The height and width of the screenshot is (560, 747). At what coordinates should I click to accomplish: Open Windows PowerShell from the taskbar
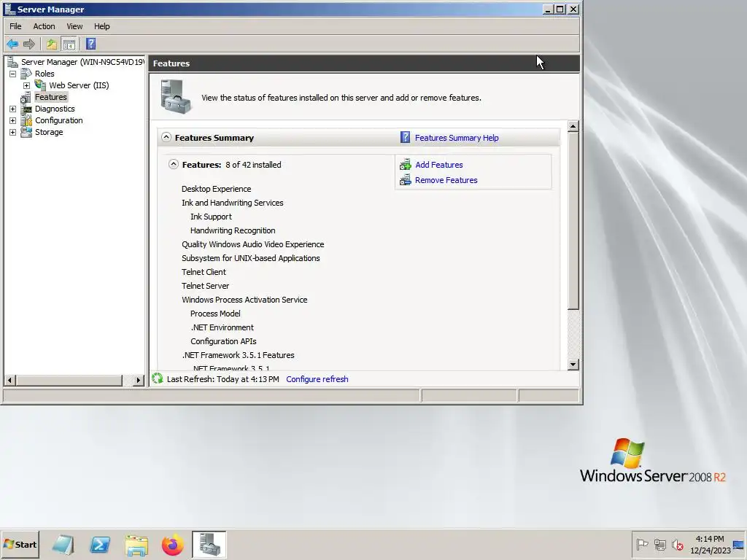(x=100, y=544)
